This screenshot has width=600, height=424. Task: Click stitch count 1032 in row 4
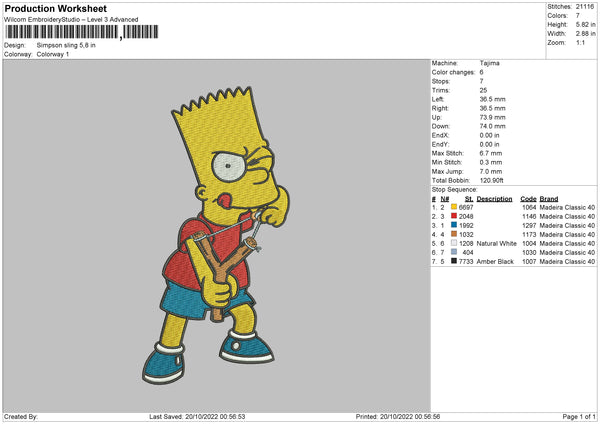point(466,235)
